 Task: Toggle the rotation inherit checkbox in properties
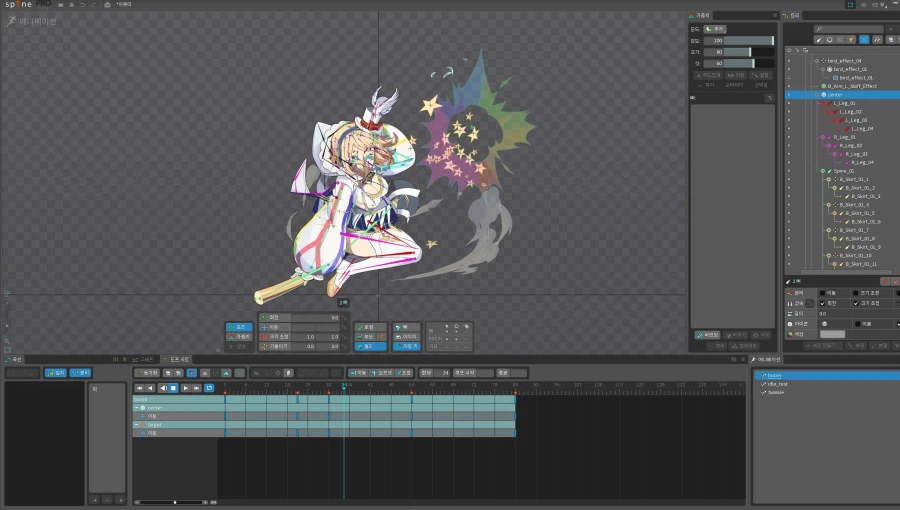coord(820,303)
